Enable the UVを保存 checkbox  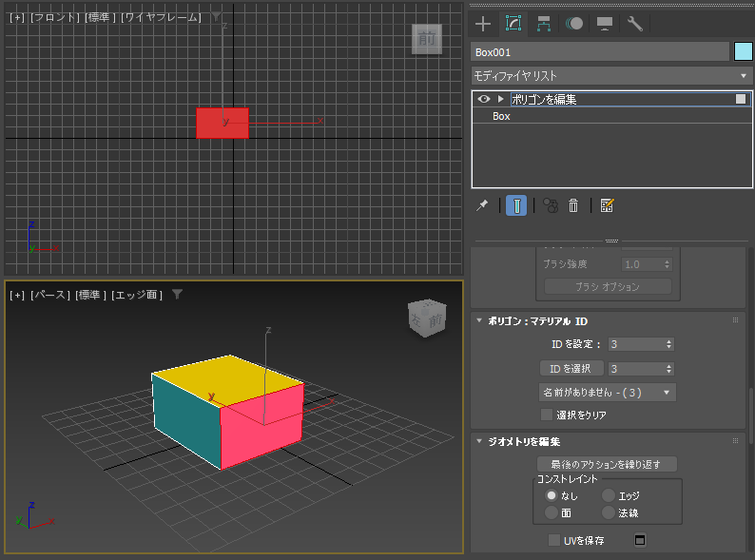tap(554, 540)
